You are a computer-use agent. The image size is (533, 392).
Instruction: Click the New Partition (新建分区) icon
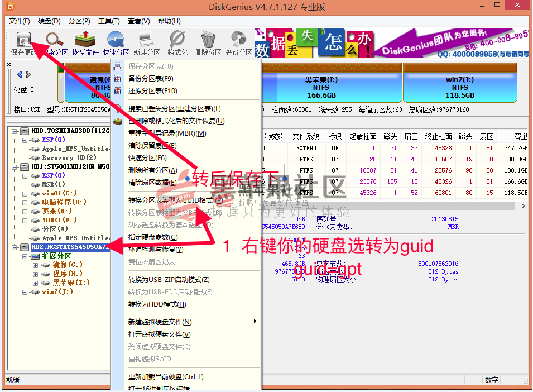(147, 40)
